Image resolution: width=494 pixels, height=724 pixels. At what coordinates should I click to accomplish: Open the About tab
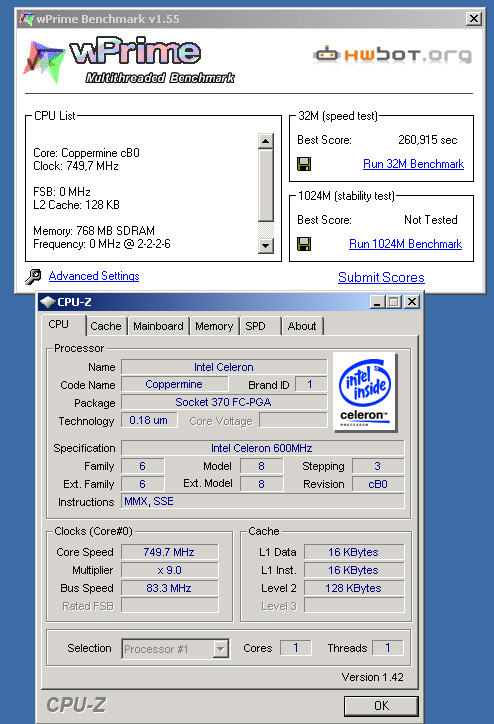click(x=302, y=326)
